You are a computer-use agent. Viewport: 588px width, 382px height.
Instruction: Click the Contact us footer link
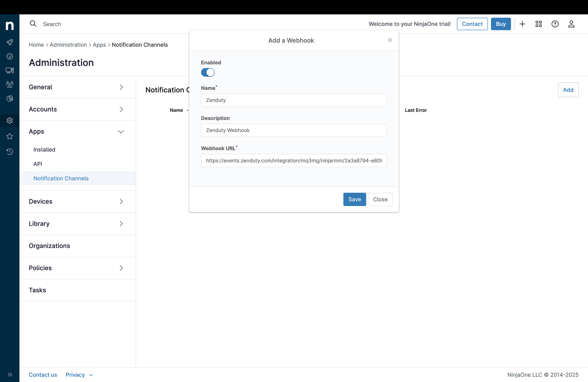43,375
